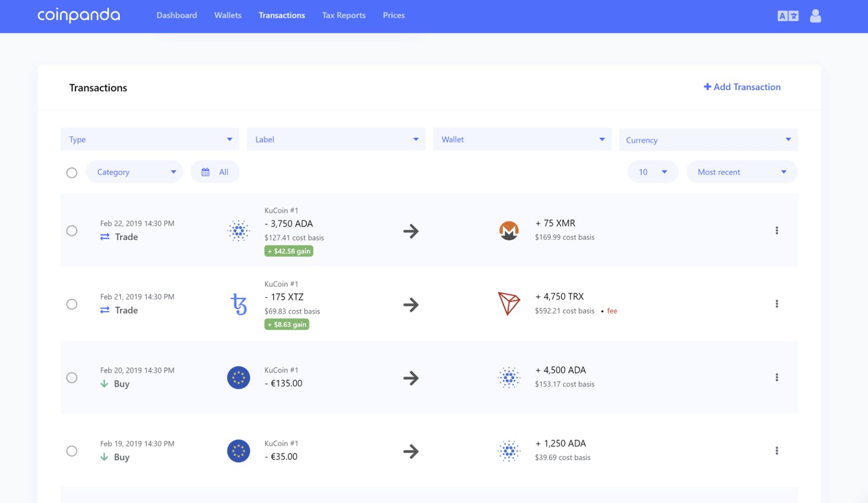
Task: Click the Euro flag icon for €35.00 buy
Action: pos(238,451)
